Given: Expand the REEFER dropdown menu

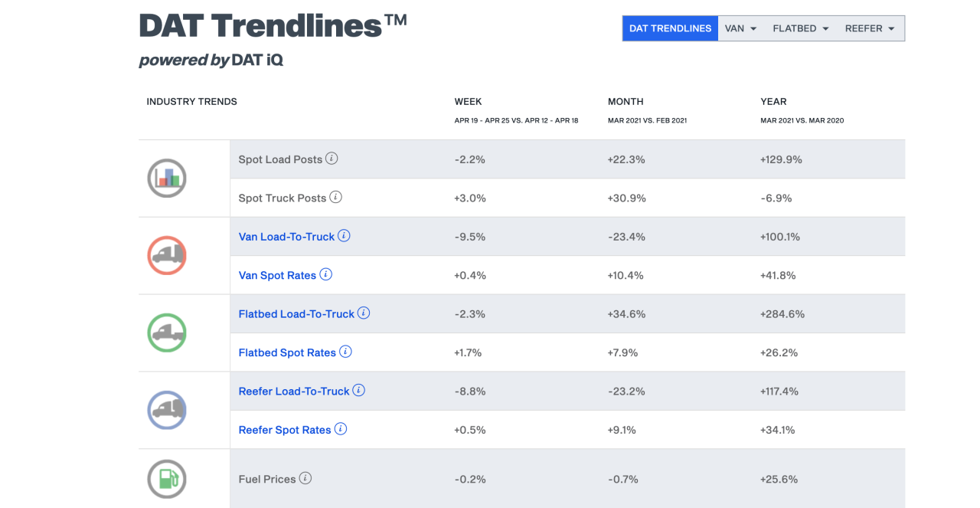Looking at the screenshot, I should click(x=870, y=28).
